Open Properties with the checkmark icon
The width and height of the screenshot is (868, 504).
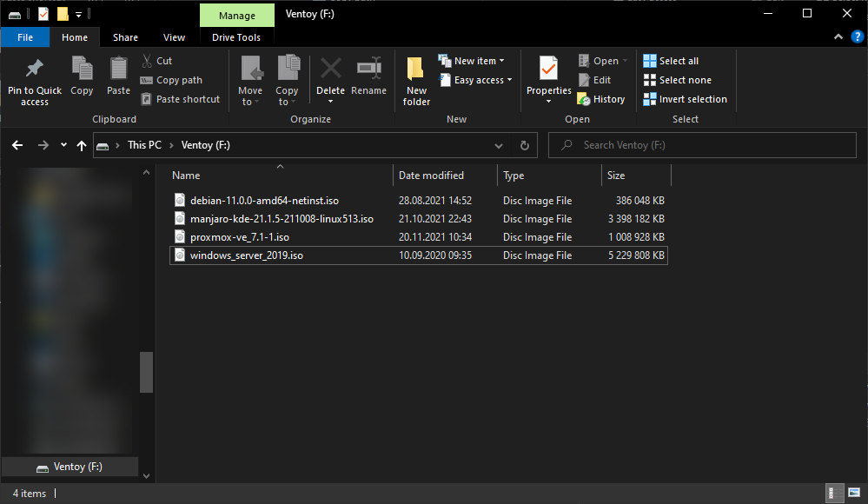coord(548,70)
